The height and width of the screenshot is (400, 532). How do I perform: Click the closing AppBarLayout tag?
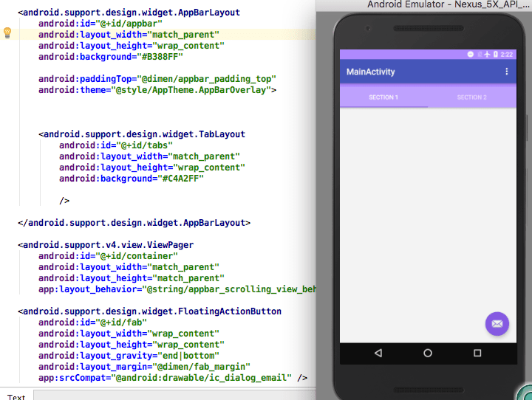click(x=134, y=223)
